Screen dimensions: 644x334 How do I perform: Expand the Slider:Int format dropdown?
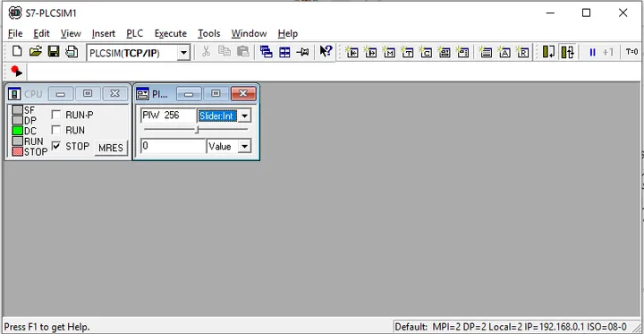pos(244,116)
